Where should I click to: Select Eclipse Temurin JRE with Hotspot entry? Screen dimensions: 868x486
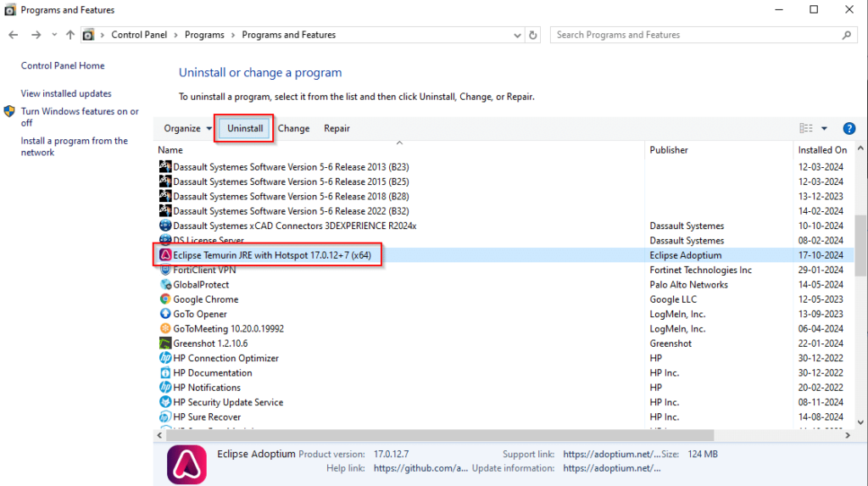click(504, 255)
